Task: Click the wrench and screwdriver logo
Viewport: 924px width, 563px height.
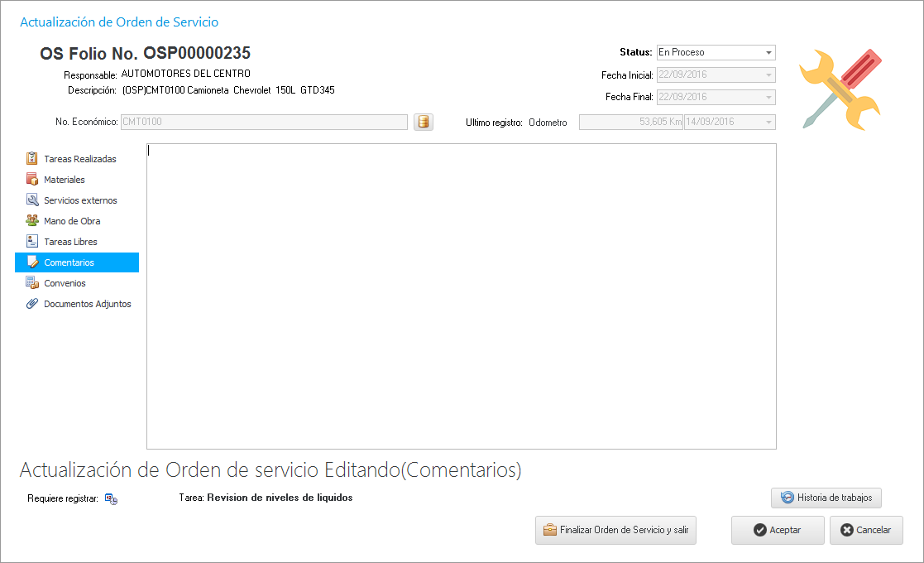Action: point(840,89)
